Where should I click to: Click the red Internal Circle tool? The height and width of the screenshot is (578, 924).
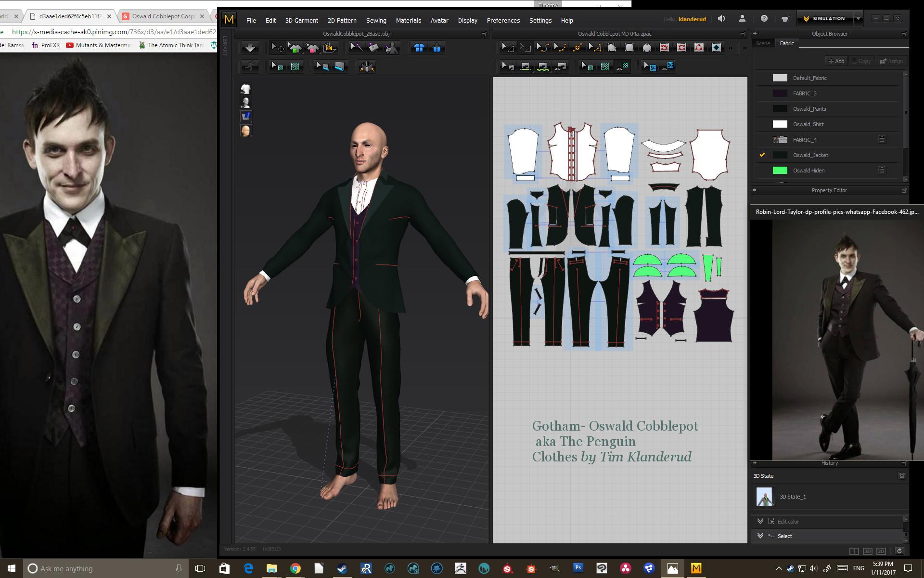[x=699, y=48]
